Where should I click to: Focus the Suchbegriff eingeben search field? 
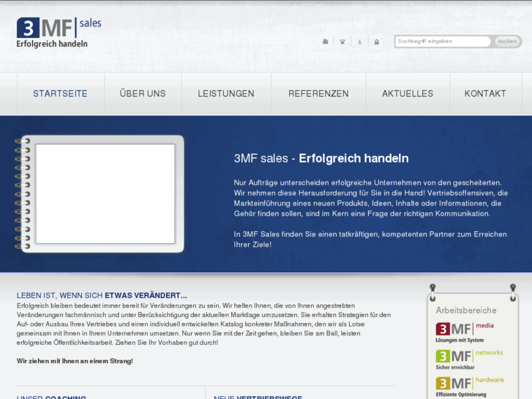point(443,42)
